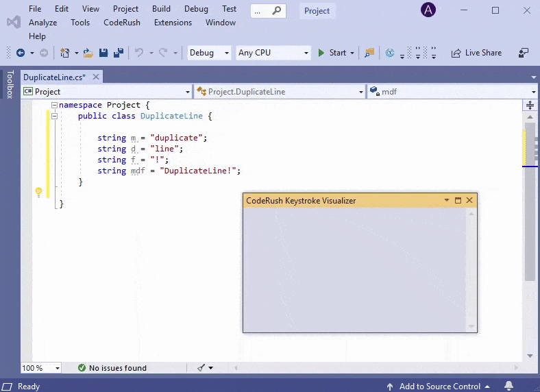
Task: Collapse the DuplicateLine class block
Action: click(54, 117)
